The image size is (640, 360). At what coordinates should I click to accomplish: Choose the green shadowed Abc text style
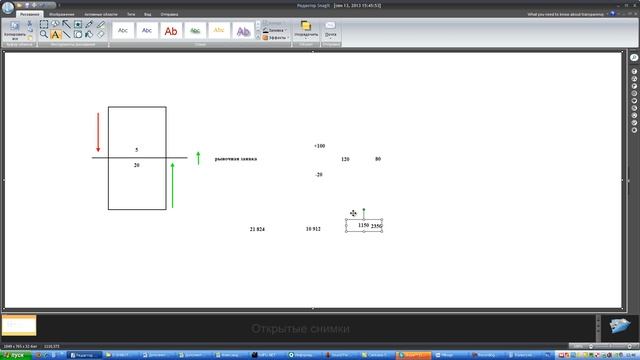[x=195, y=31]
